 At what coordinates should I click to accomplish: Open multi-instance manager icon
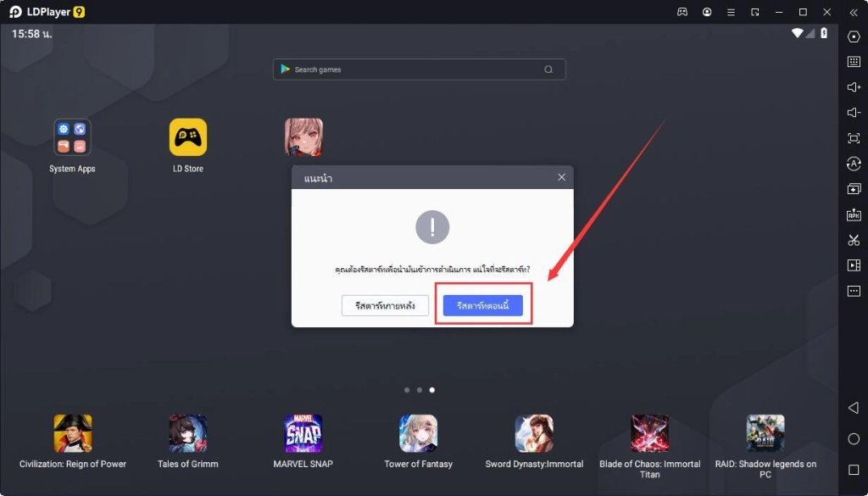[x=854, y=189]
